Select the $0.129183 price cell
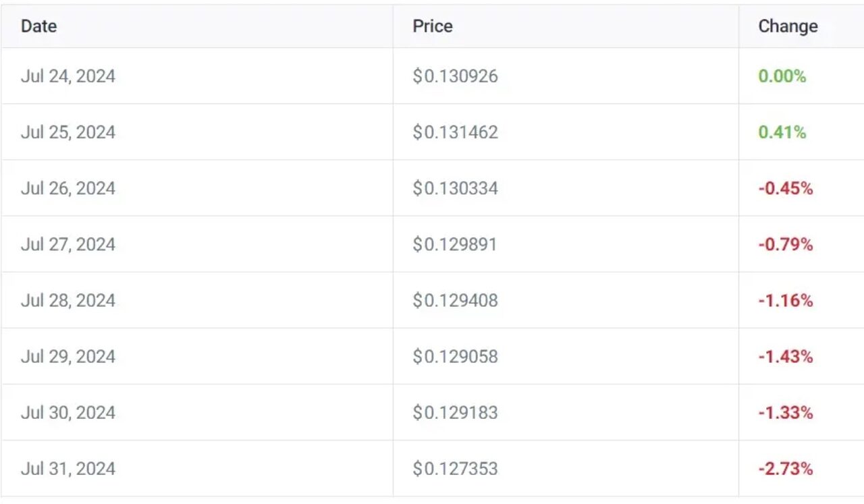Screen dimensions: 864x504 coord(456,412)
